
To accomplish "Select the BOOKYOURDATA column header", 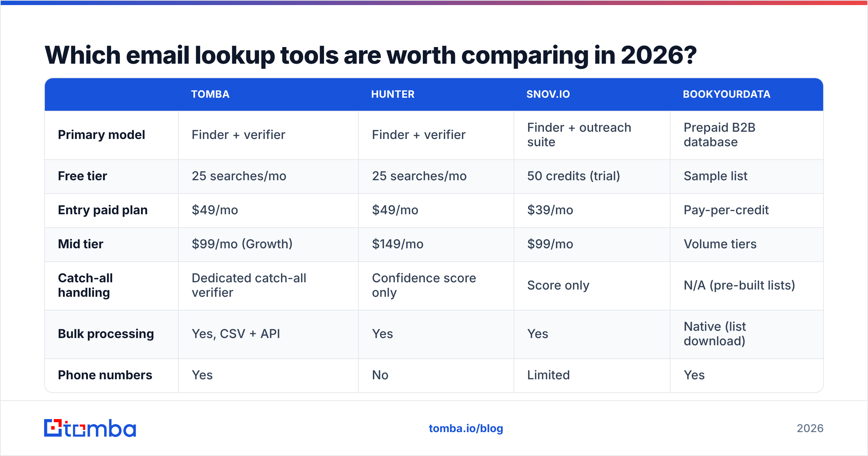I will pyautogui.click(x=727, y=94).
